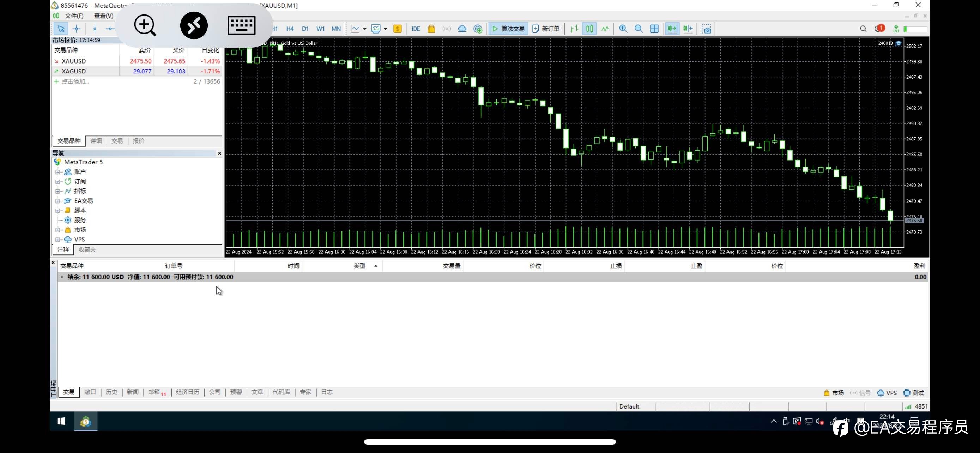The image size is (980, 453).
Task: Tap the remote desktop session overlay icon
Action: (x=194, y=25)
